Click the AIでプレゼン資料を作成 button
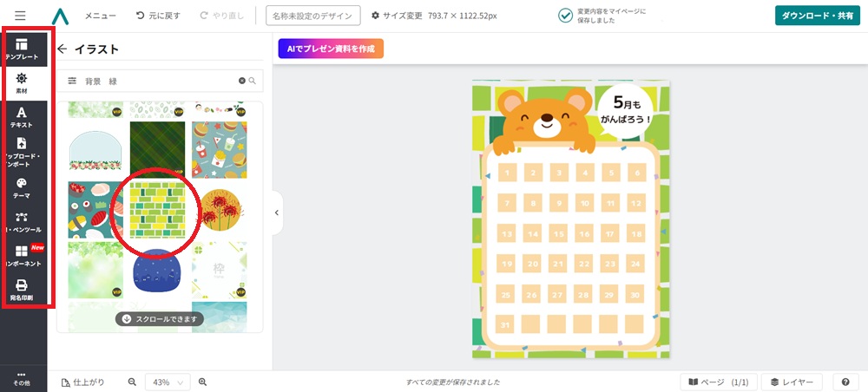 331,49
